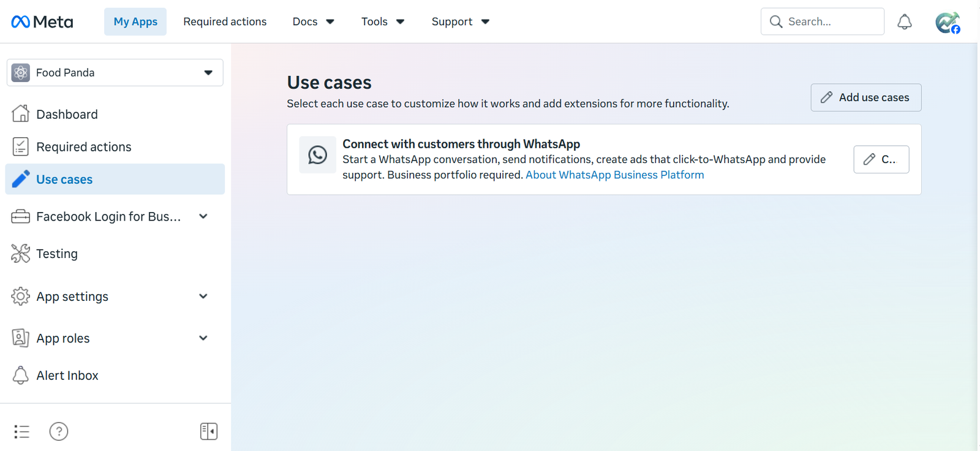Screen dimensions: 980x451
Task: Click the 'Facebook Login for Bus...' label
Action: (x=108, y=216)
